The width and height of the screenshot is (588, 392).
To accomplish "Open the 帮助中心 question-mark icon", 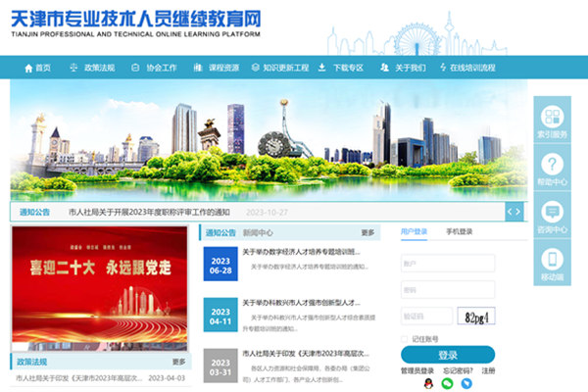I will pos(552,164).
